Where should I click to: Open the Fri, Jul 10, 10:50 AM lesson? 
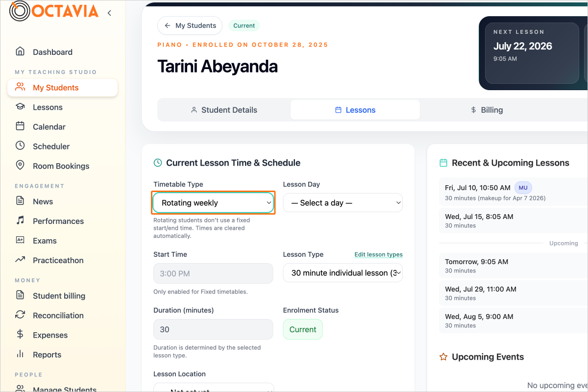click(514, 193)
